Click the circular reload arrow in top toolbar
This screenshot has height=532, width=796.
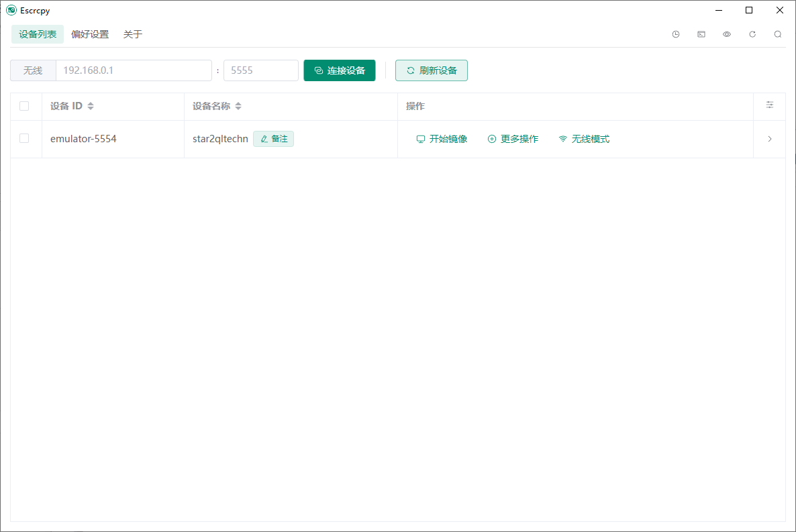[752, 34]
